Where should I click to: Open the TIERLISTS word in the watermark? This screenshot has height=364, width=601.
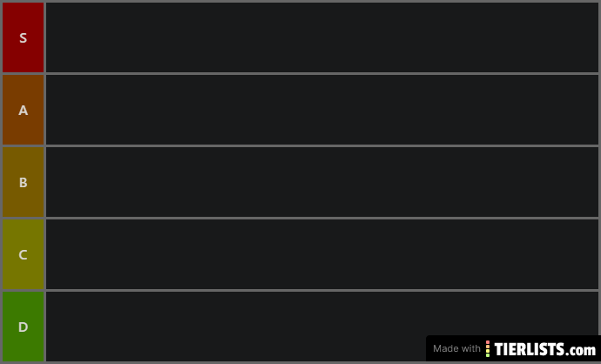[532, 348]
